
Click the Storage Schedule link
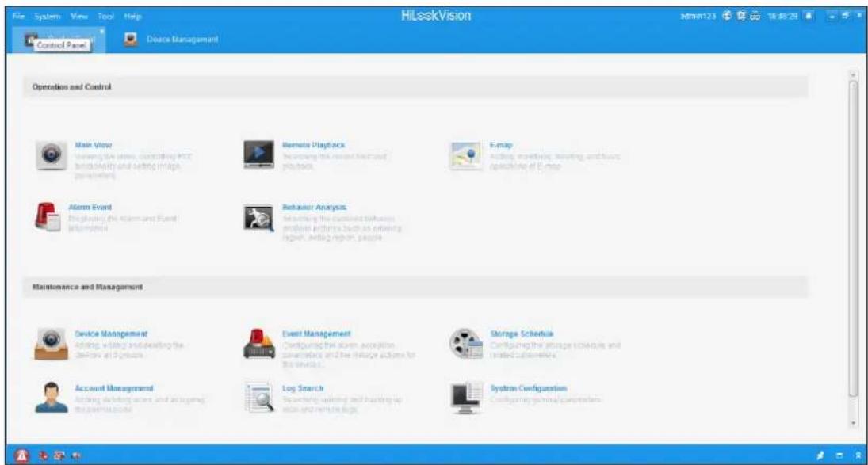[x=522, y=334]
